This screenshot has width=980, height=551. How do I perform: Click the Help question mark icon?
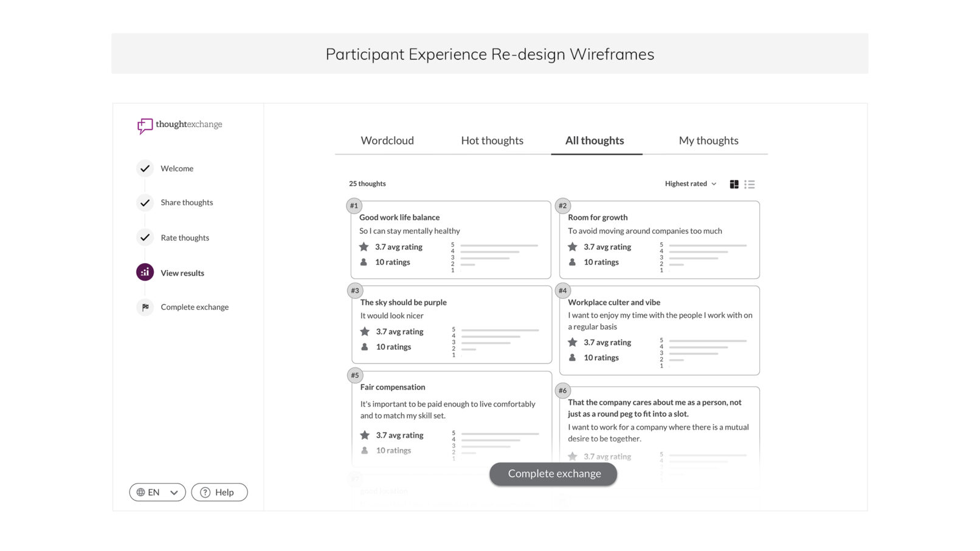click(x=205, y=493)
